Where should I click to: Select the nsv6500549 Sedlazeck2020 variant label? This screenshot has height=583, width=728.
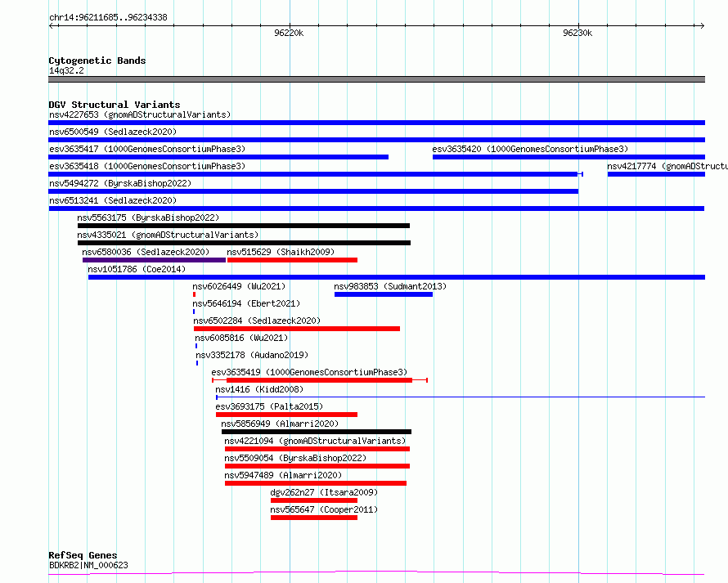coord(113,132)
